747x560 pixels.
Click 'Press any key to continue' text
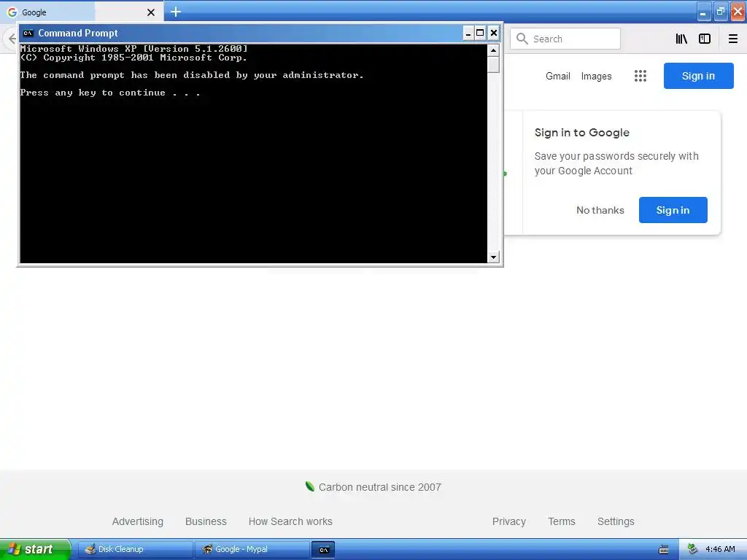pos(110,93)
